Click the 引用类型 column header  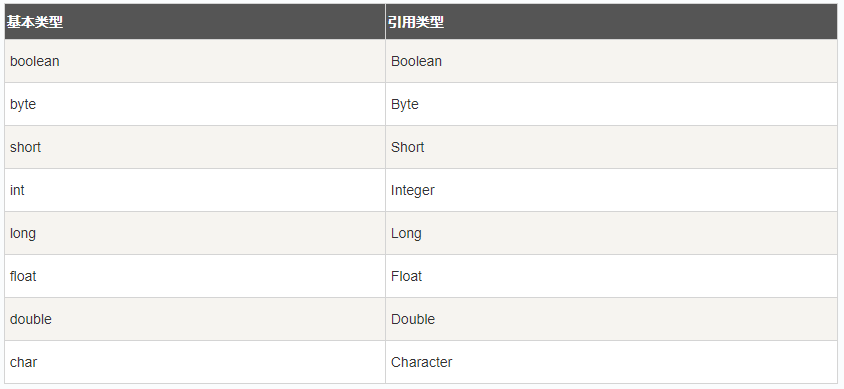(611, 22)
